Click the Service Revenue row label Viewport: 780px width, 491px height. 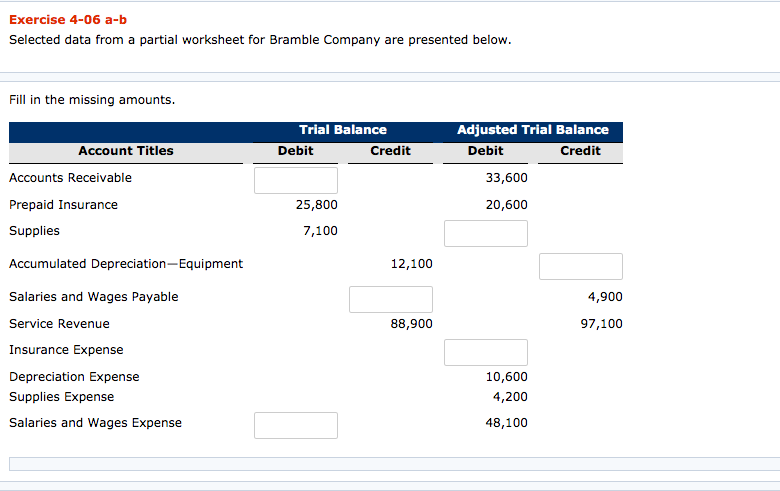pyautogui.click(x=59, y=324)
